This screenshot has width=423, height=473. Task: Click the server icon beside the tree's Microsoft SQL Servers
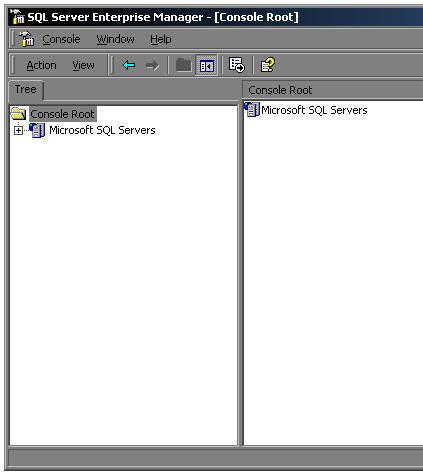[37, 130]
